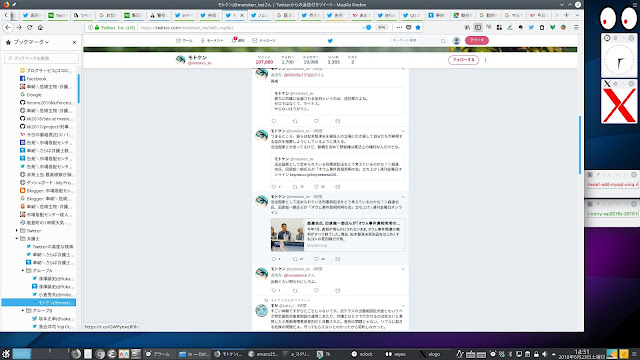Click the Twitter bird logo in the nav bar

(330, 41)
